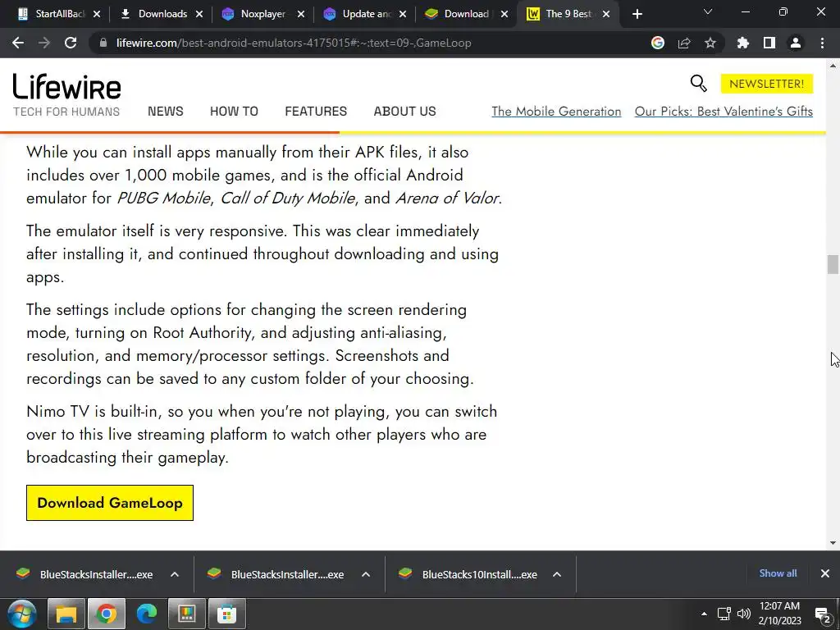Click the browser forward arrow
Screen dimensions: 840x630
point(44,43)
